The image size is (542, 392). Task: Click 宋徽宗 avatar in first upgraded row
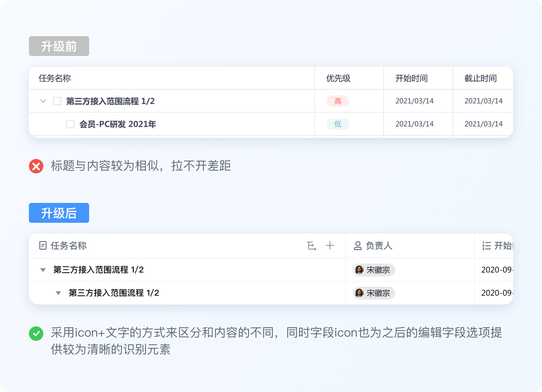(359, 270)
